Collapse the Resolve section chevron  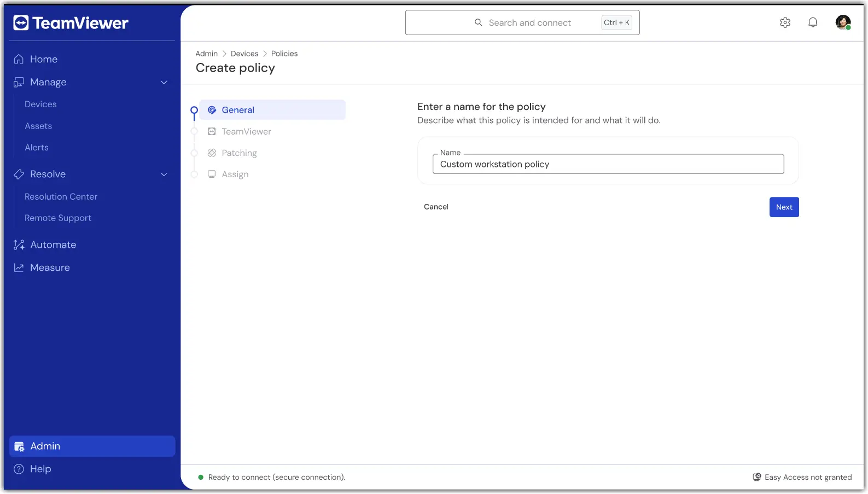coord(164,174)
